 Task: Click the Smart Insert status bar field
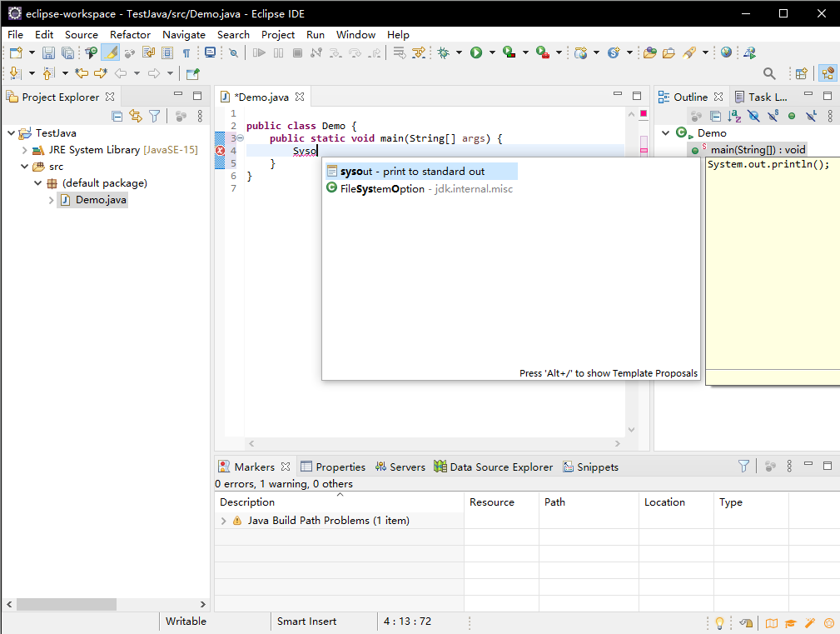307,622
